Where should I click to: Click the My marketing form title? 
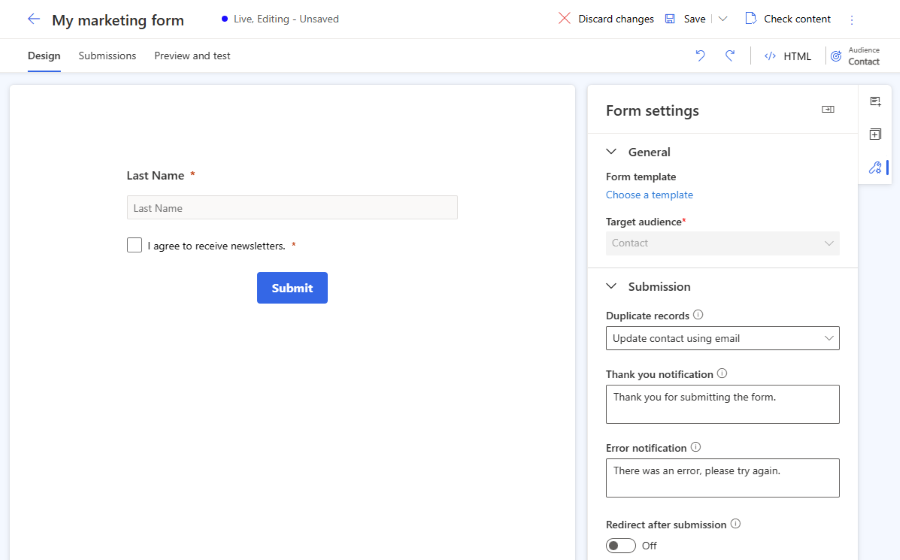tap(118, 20)
